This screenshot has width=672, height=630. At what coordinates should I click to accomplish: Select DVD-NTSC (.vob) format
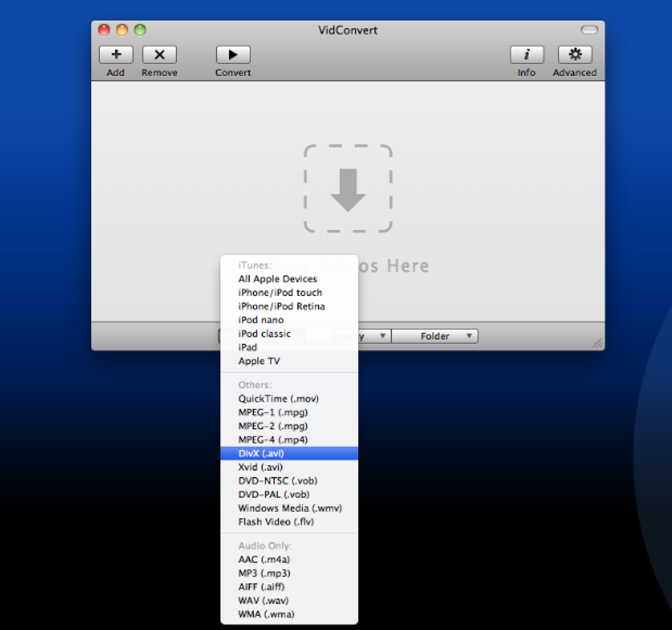pos(289,481)
